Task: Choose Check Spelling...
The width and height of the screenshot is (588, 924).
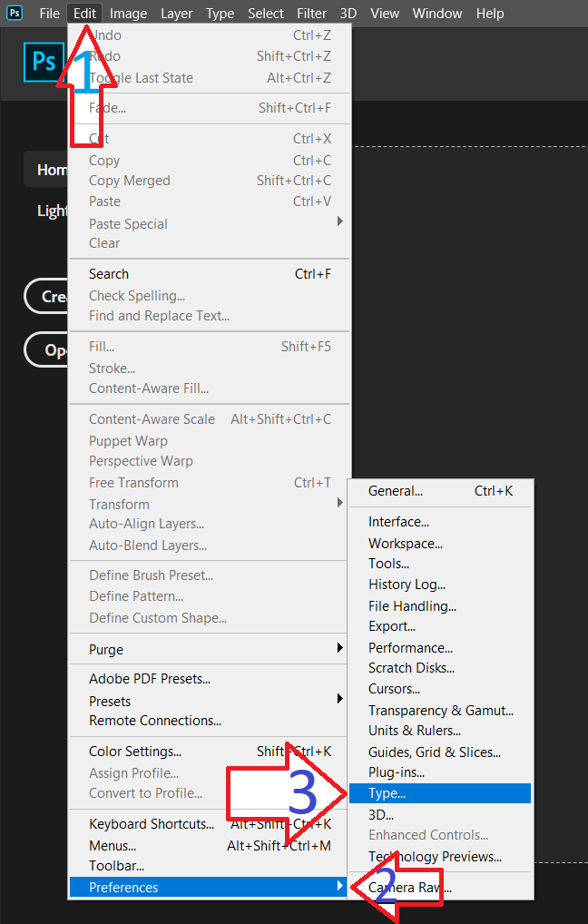Action: [x=210, y=295]
